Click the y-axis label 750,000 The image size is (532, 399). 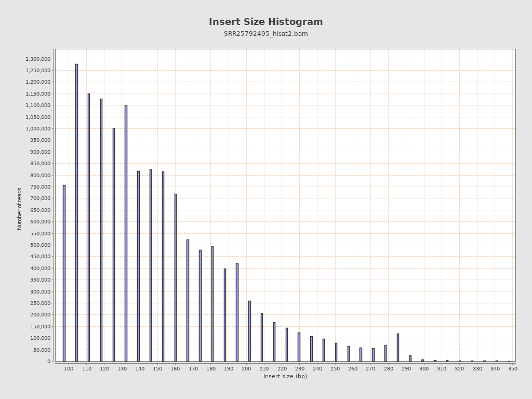[x=40, y=187]
